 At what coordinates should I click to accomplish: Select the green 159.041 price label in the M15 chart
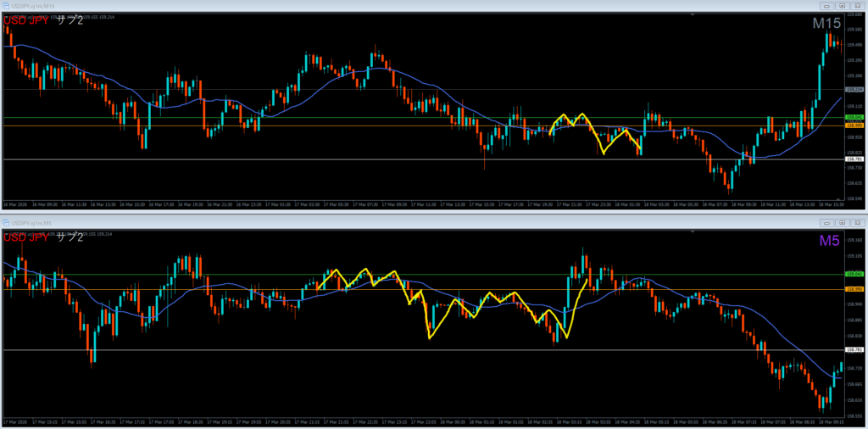[854, 118]
